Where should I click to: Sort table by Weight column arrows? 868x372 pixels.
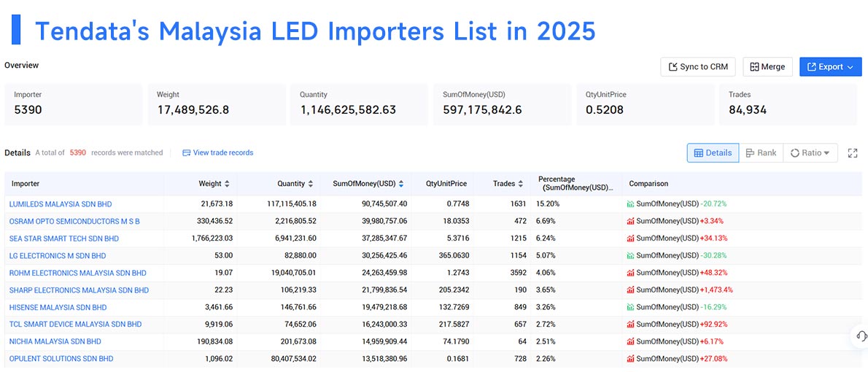coord(227,183)
